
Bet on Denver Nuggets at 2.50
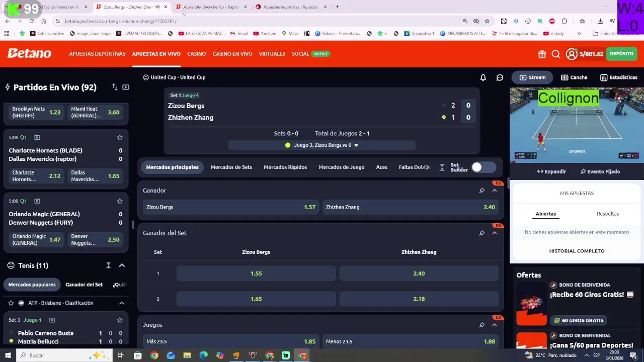(95, 240)
